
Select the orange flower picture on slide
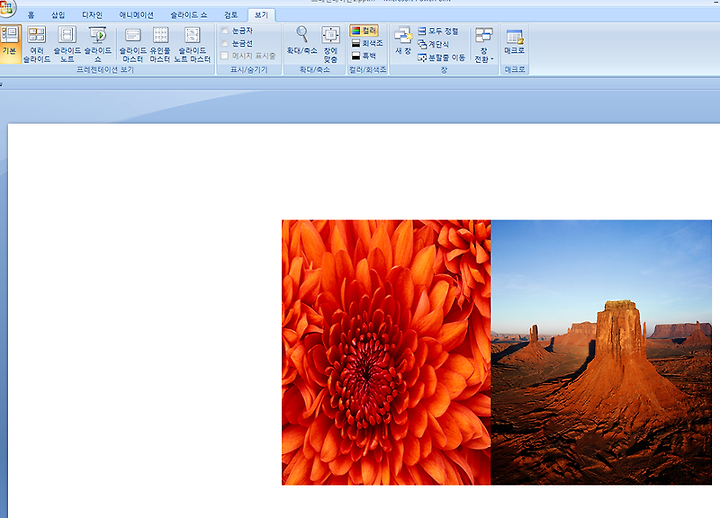pyautogui.click(x=386, y=352)
